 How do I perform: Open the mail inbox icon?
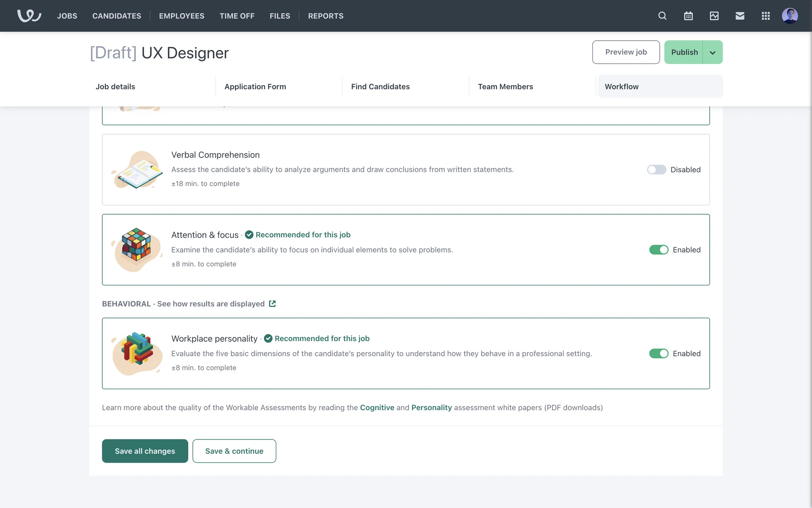[740, 16]
